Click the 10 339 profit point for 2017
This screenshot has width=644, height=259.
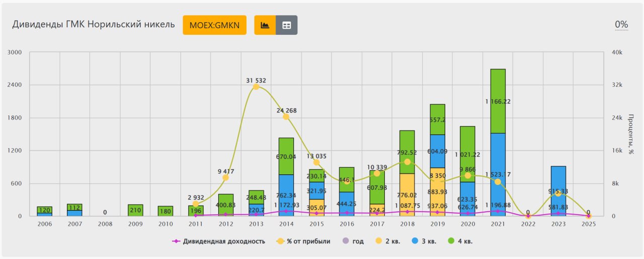377,173
